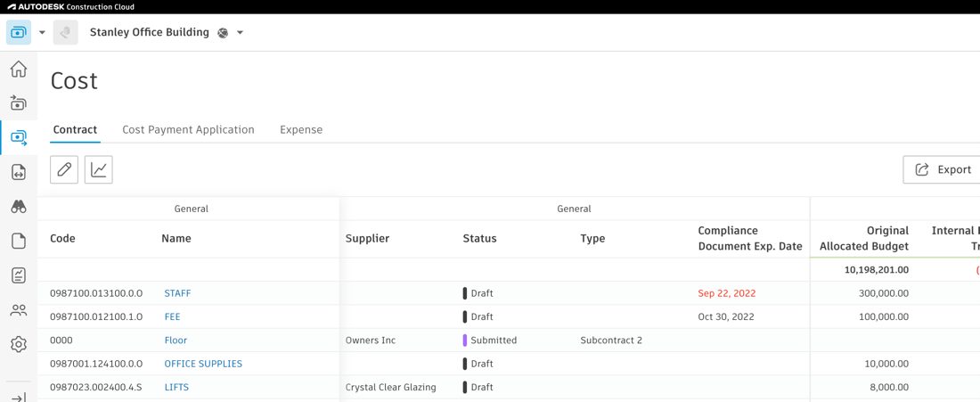Click the Type column header

[x=592, y=238]
